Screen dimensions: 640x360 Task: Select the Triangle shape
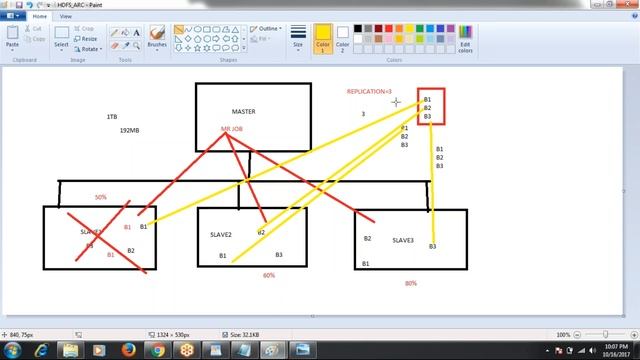point(235,29)
